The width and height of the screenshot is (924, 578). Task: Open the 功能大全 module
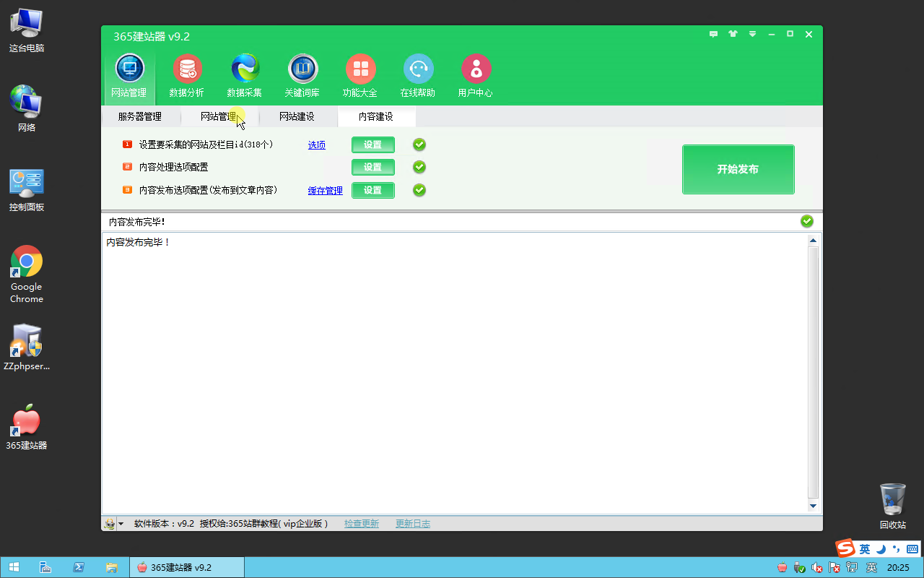[360, 76]
